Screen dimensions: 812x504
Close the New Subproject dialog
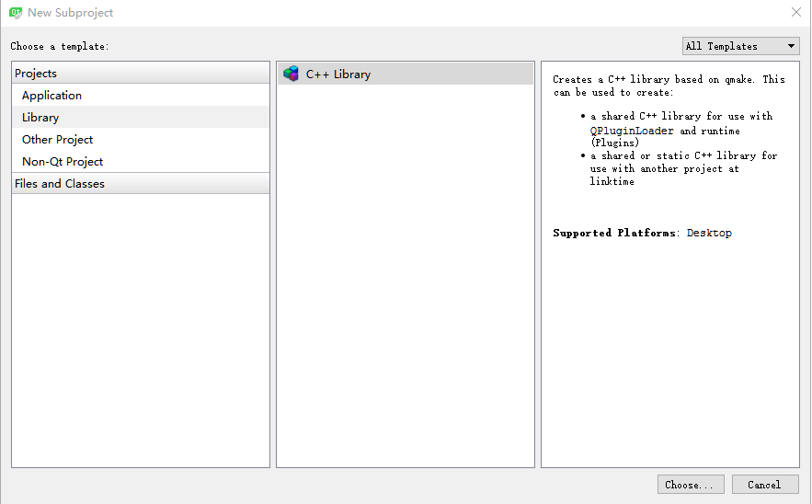coord(796,13)
